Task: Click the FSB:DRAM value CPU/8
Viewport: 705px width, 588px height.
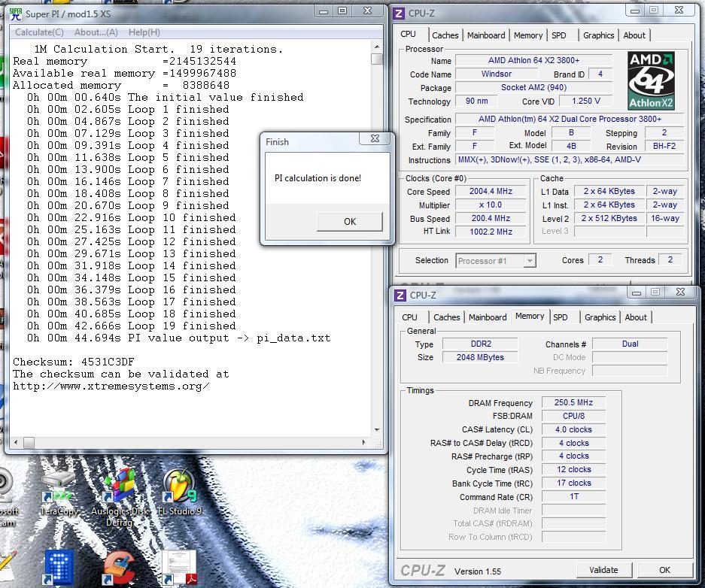Action: click(x=573, y=416)
